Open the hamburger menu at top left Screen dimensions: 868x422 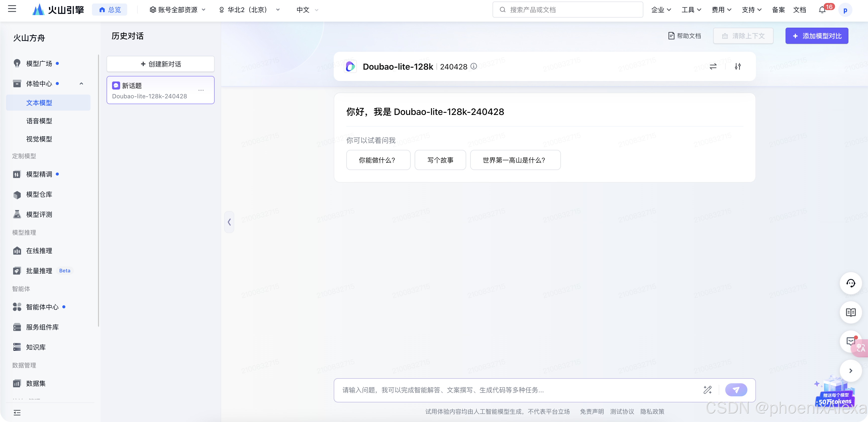pyautogui.click(x=12, y=9)
